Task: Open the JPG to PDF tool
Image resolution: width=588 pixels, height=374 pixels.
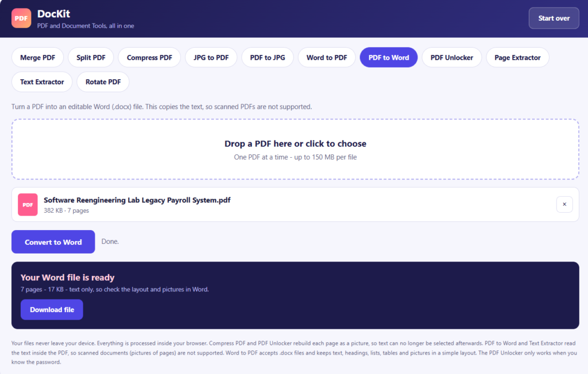Action: [211, 57]
